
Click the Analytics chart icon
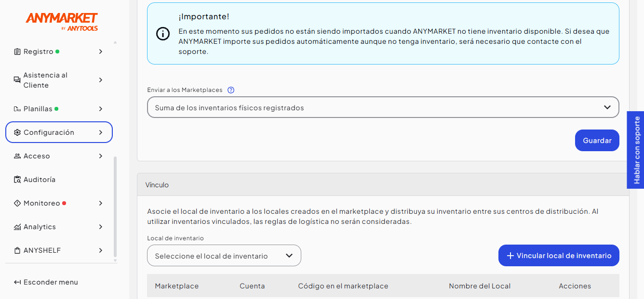17,227
